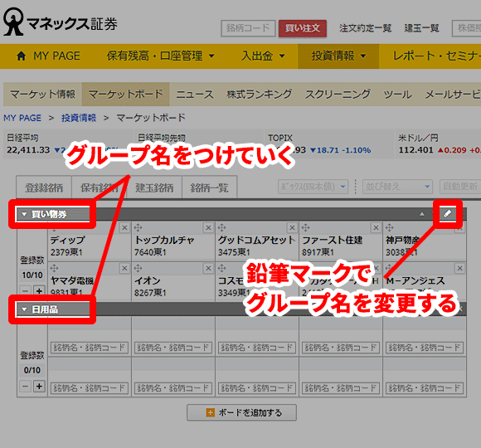Click move handle icon on ファースト住建 card
Screen dimensions: 481x448
coord(305,227)
